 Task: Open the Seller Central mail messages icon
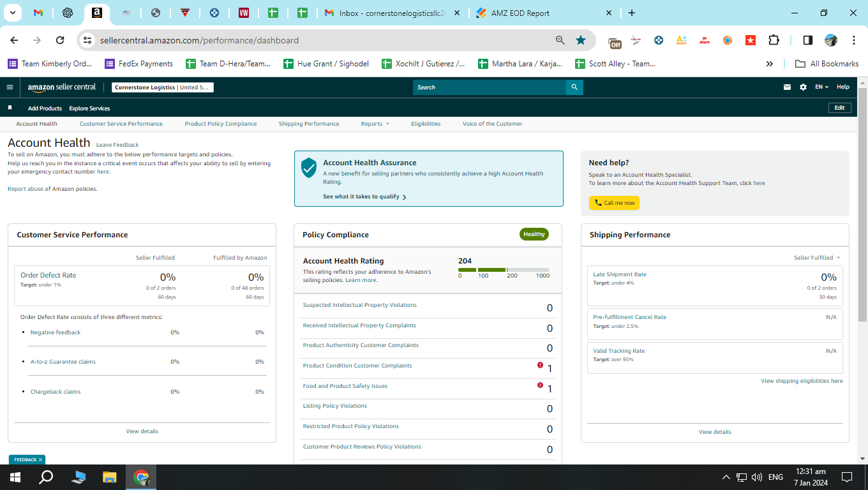click(x=788, y=87)
